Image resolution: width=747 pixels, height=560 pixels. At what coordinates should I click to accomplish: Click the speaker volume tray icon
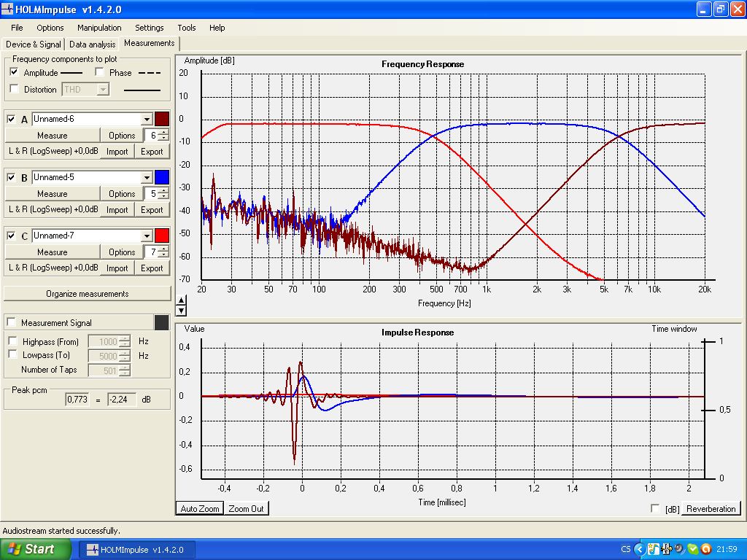(x=679, y=549)
